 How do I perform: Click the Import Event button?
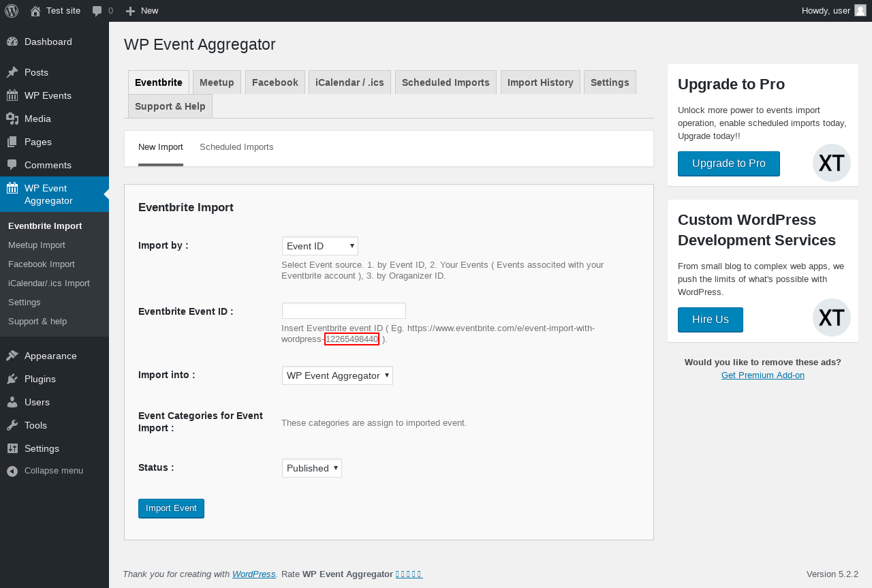point(171,508)
